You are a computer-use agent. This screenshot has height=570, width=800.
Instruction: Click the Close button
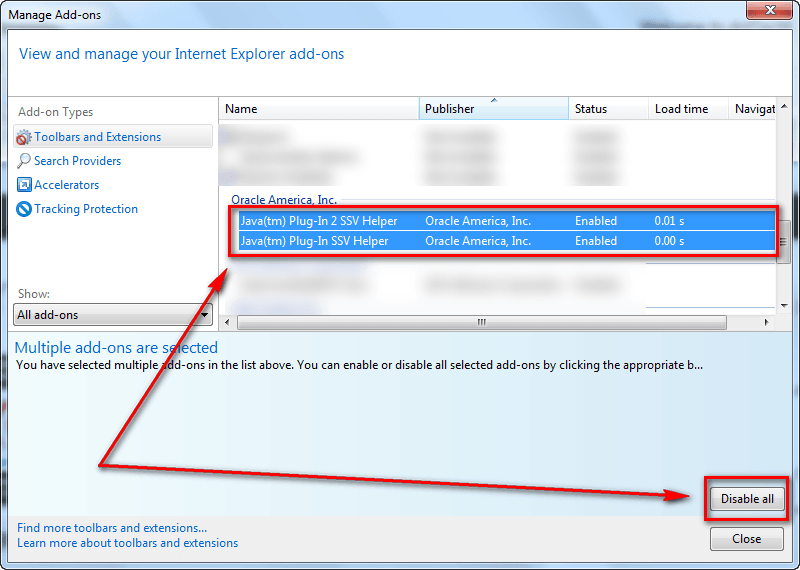tap(746, 539)
